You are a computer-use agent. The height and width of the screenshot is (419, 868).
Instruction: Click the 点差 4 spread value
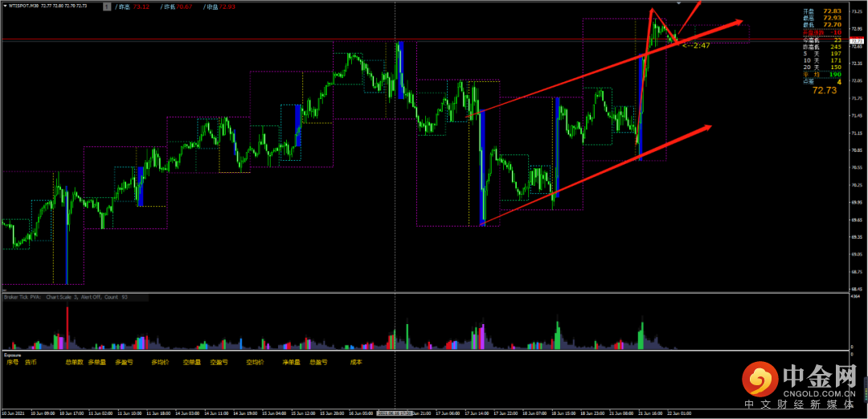838,81
